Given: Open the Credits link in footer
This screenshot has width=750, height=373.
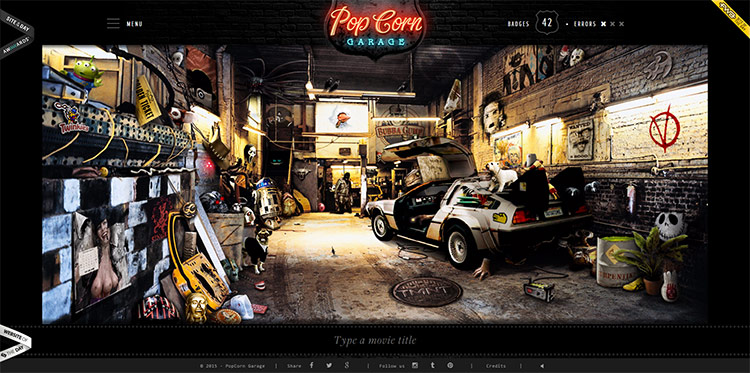Looking at the screenshot, I should pos(496,366).
